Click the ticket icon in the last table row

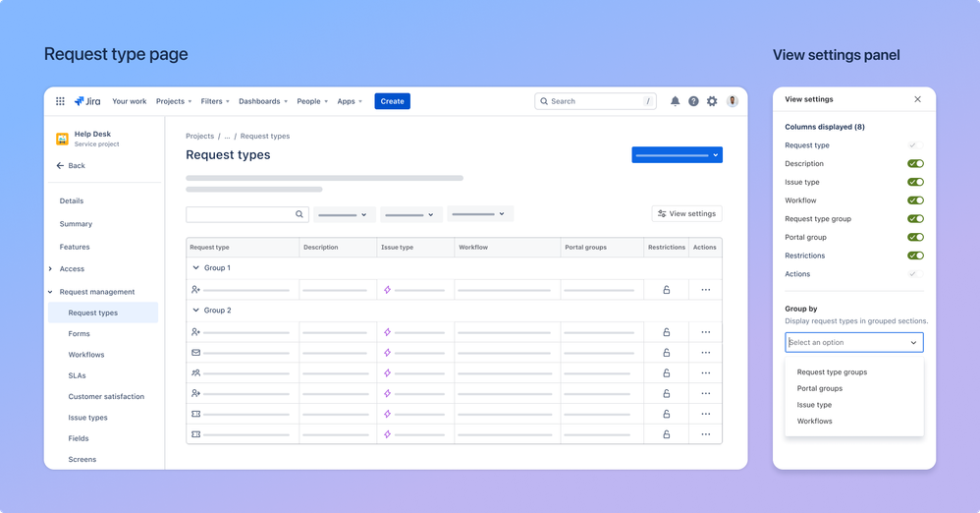point(195,434)
